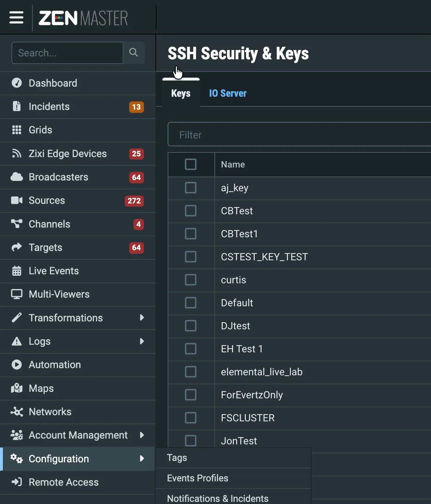Expand the Configuration submenu arrow
Screen dimensions: 431x504
(142, 458)
